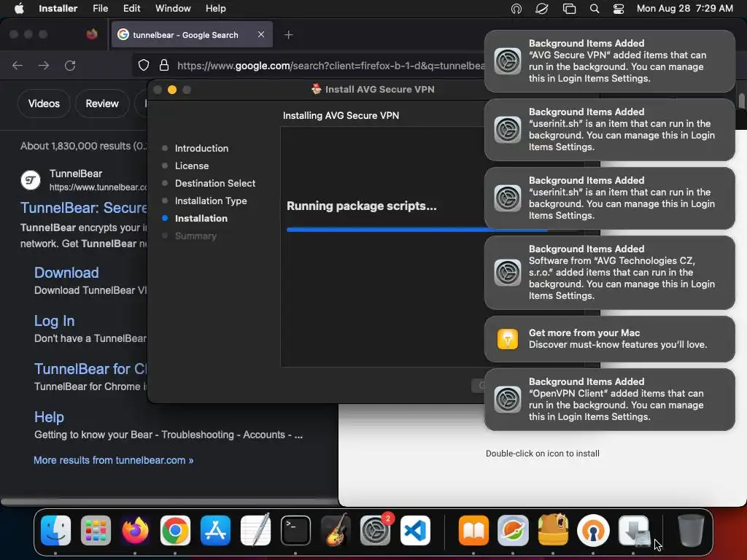Open the Download sitelink

(66, 273)
